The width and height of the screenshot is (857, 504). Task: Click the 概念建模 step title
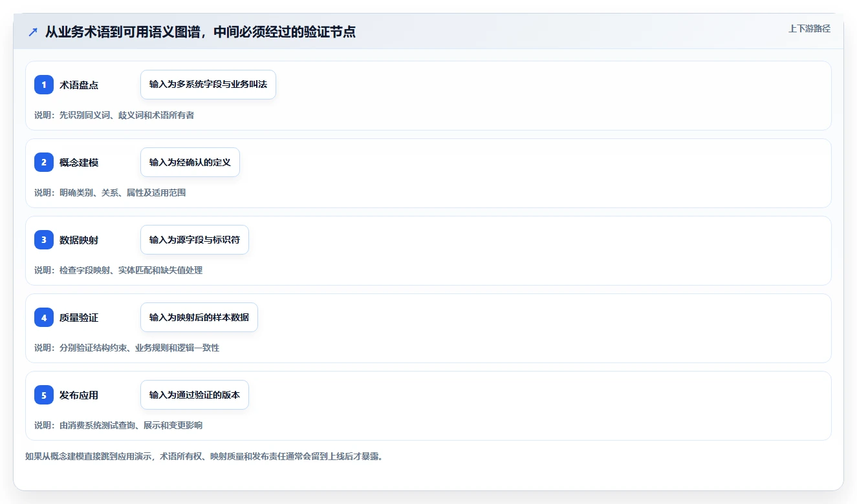click(x=79, y=162)
